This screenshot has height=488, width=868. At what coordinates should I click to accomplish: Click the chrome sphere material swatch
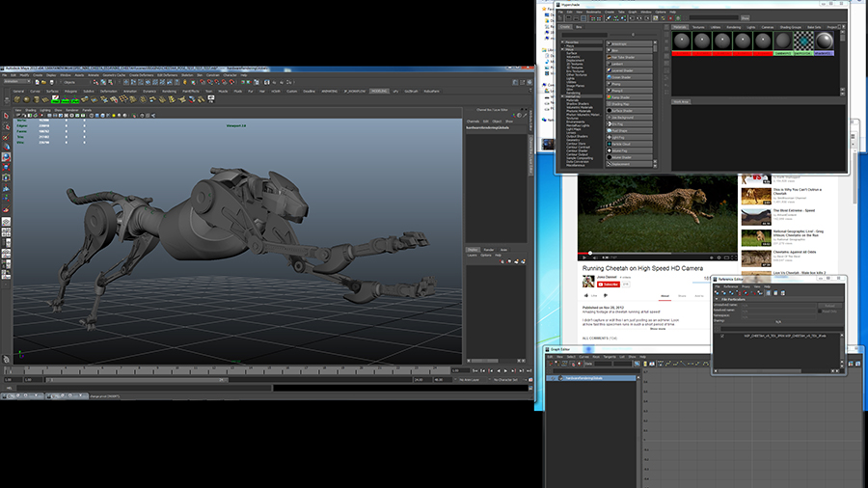(824, 41)
